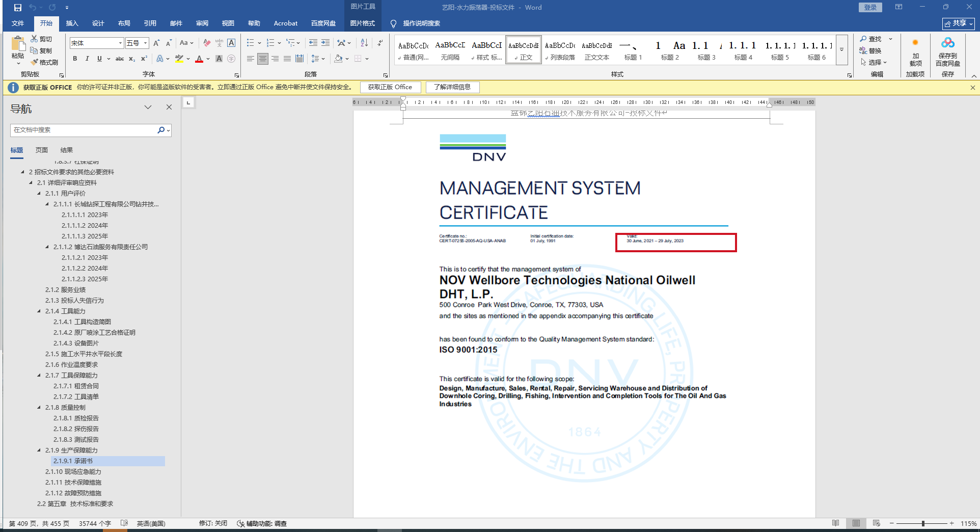The width and height of the screenshot is (980, 532).
Task: Click the 登录 sign-in button
Action: tap(870, 7)
